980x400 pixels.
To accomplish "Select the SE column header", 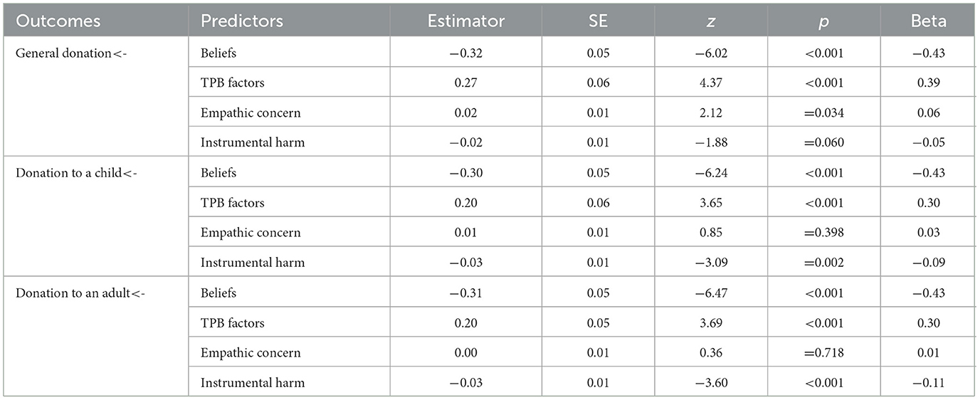I will pyautogui.click(x=599, y=21).
